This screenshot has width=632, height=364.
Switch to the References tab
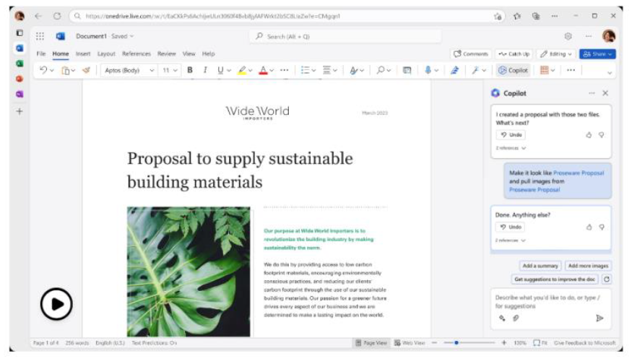137,53
